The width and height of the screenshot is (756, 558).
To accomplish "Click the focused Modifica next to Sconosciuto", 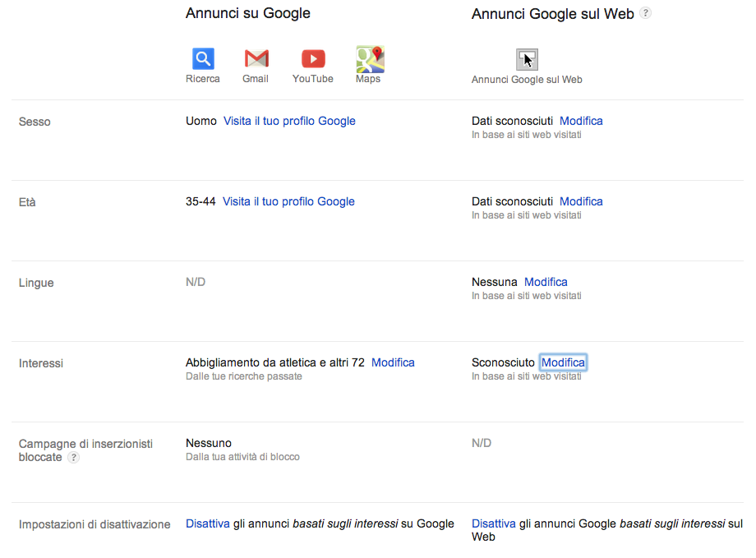I will [563, 362].
